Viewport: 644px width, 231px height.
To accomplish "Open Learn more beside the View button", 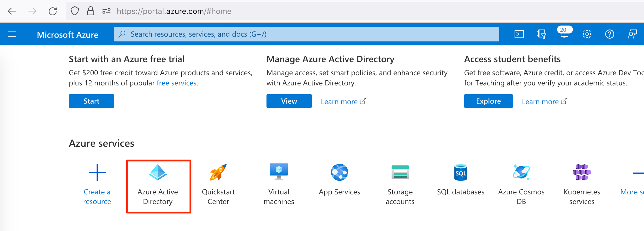I will click(x=344, y=102).
